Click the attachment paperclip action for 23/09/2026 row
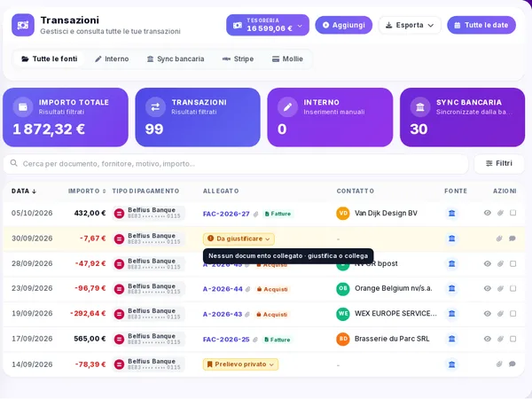The image size is (532, 399). 500,288
